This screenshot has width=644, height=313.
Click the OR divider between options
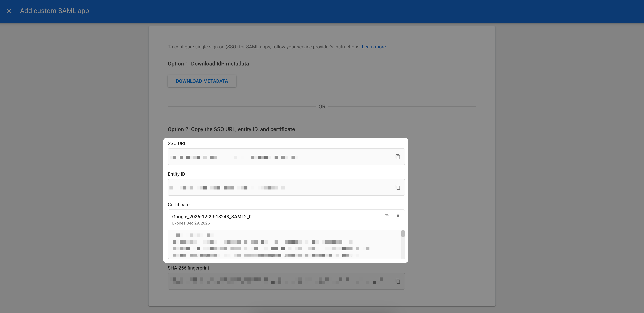[x=322, y=106]
